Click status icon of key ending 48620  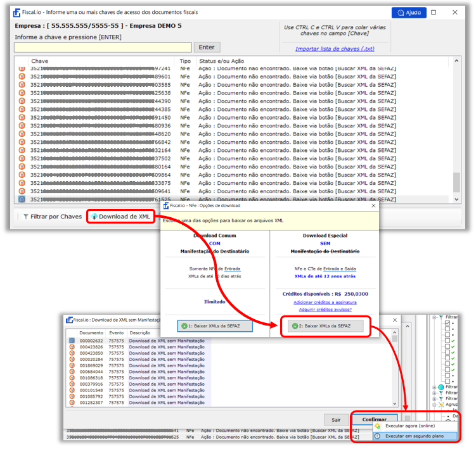pyautogui.click(x=22, y=134)
